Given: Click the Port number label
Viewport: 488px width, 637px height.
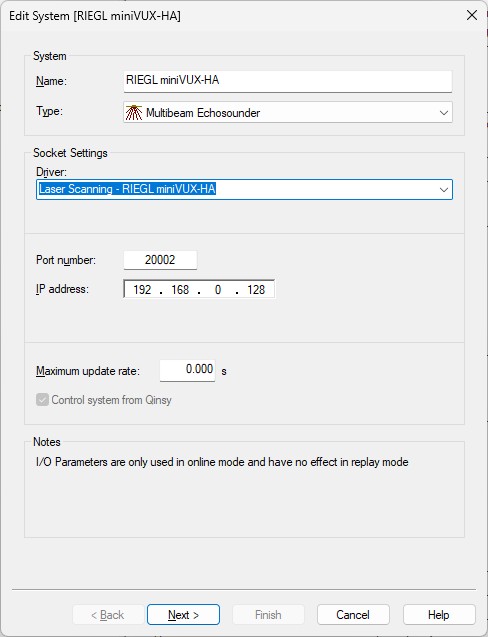Looking at the screenshot, I should (x=66, y=260).
